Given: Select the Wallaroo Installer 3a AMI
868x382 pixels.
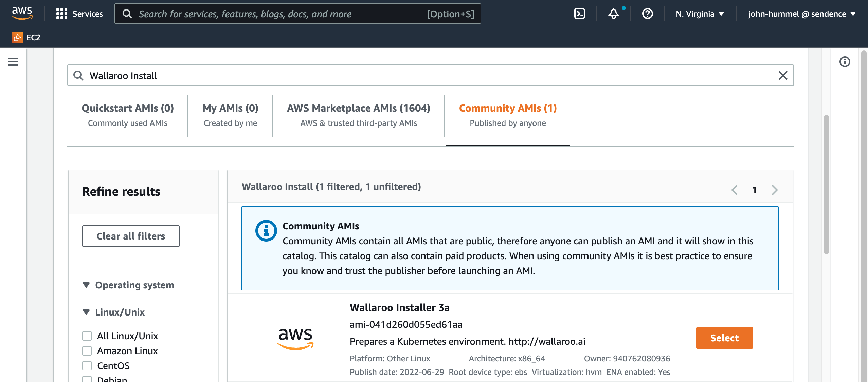Looking at the screenshot, I should (x=724, y=337).
